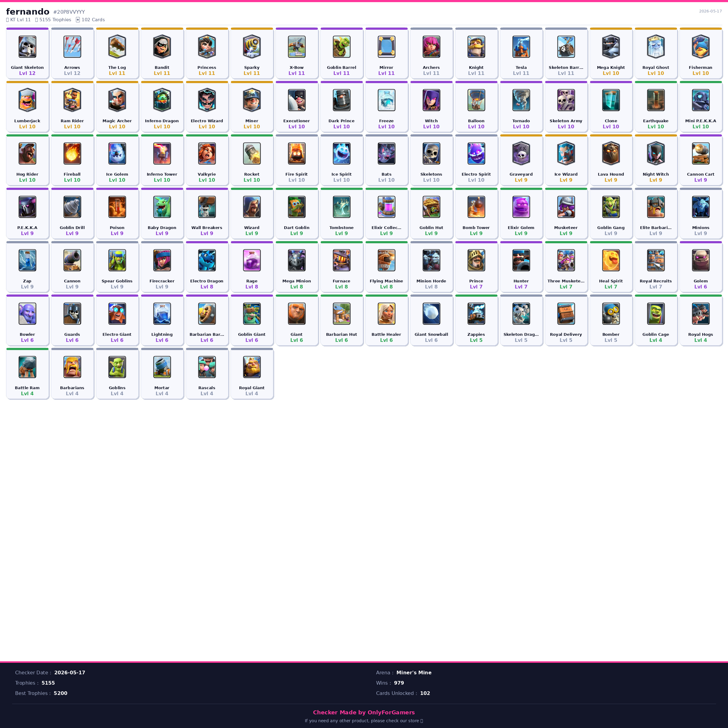This screenshot has width=728, height=728.
Task: Select the 102 Cards header stat
Action: [x=90, y=20]
